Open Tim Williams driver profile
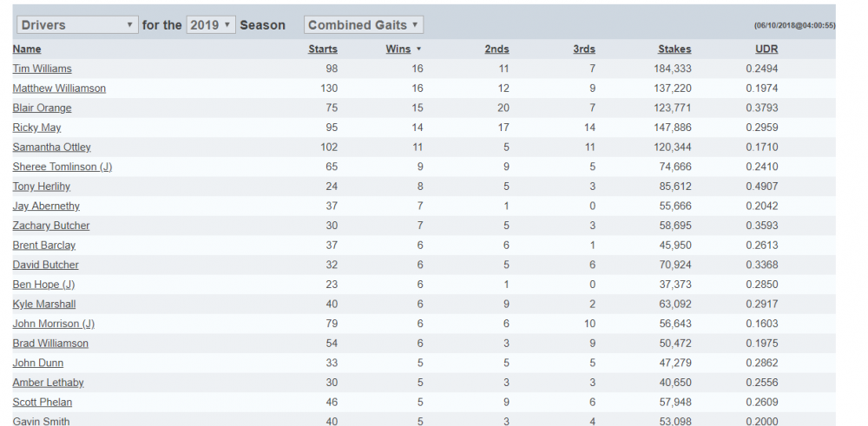868x426 pixels. click(43, 69)
